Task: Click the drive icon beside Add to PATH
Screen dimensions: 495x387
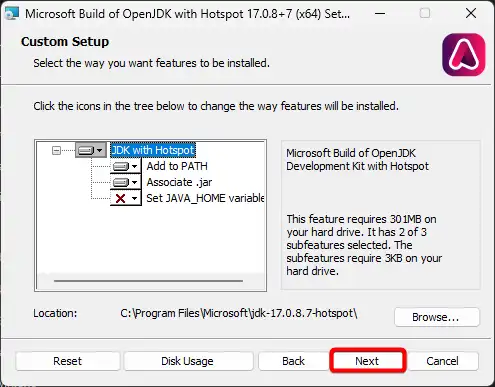Action: pyautogui.click(x=121, y=166)
